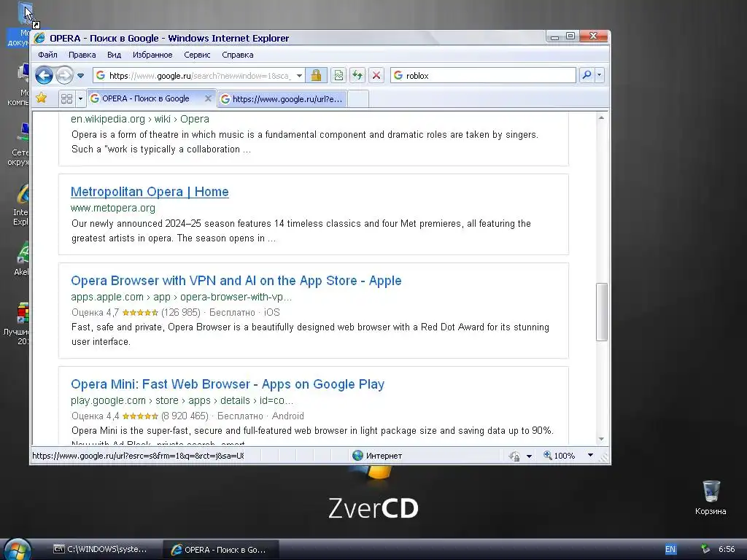Maximize the Internet Explorer window

tap(570, 36)
